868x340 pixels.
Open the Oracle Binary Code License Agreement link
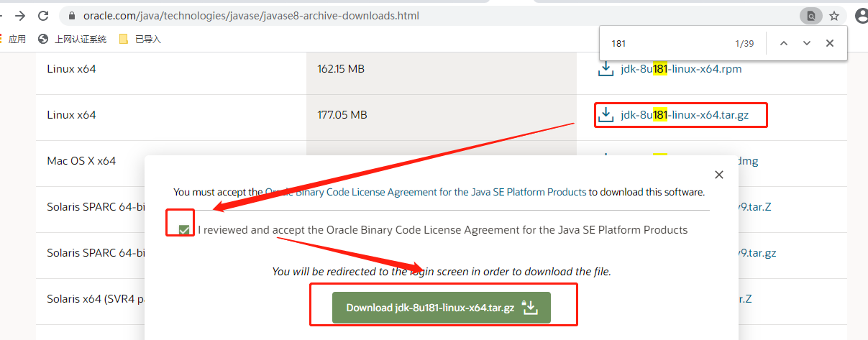click(426, 192)
